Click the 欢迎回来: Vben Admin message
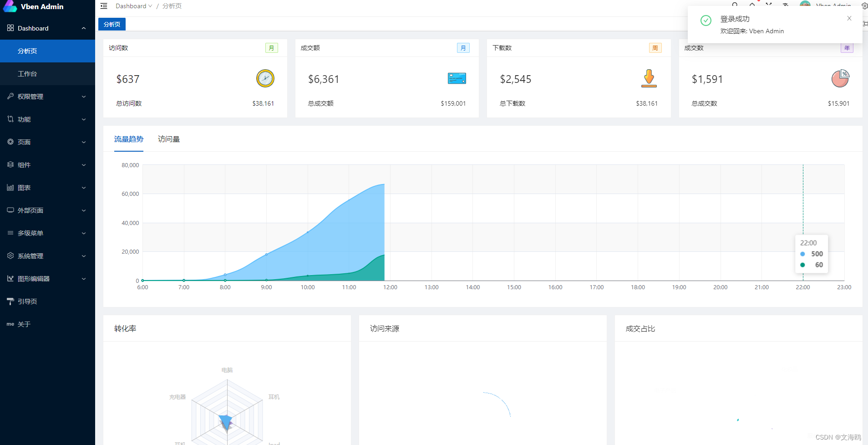868x445 pixels. [752, 31]
